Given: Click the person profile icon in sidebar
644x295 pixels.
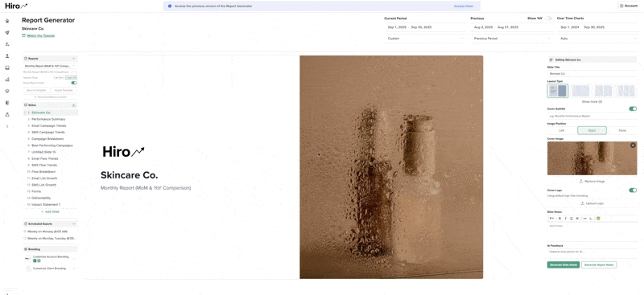Looking at the screenshot, I should coord(7,55).
